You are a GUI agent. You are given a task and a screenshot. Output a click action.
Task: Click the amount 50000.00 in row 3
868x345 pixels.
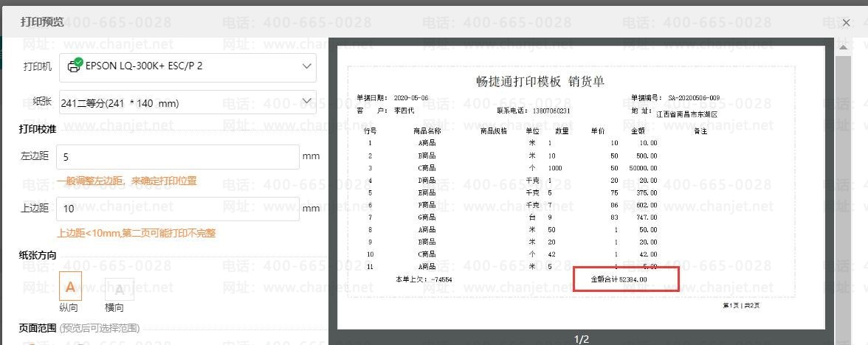click(x=644, y=168)
